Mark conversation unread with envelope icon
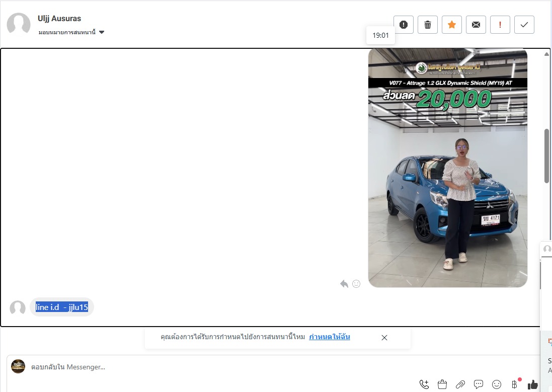This screenshot has width=552, height=392. (476, 25)
